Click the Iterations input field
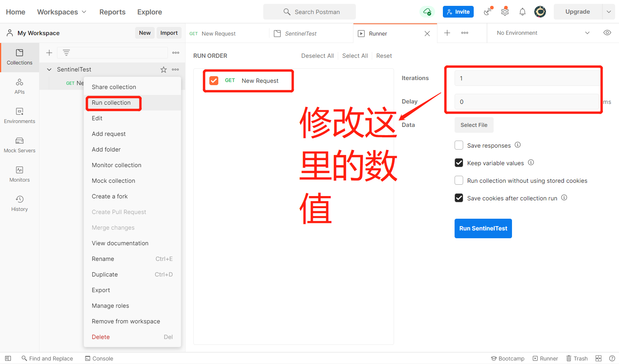619x364 pixels. pos(527,78)
